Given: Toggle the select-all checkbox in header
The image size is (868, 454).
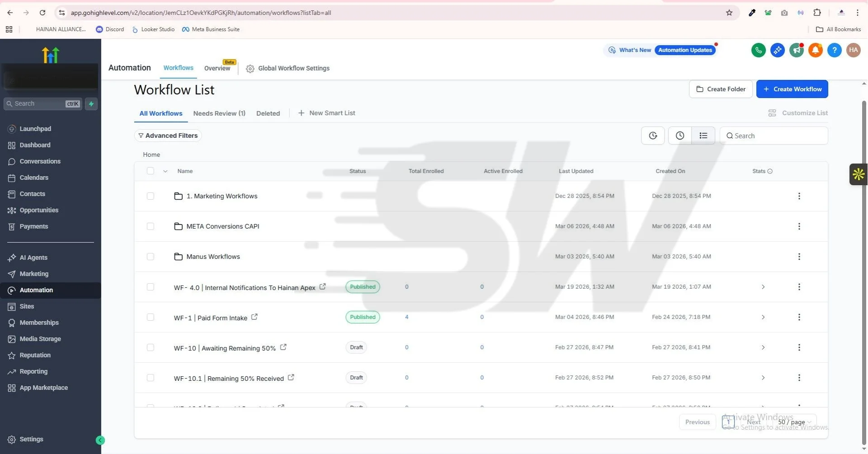Looking at the screenshot, I should [151, 171].
